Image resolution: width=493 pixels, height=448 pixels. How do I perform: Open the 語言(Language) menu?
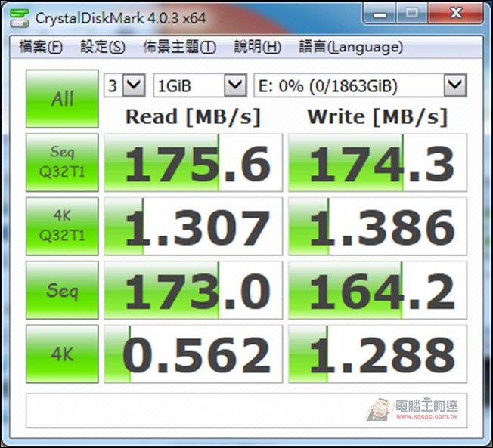pyautogui.click(x=350, y=47)
